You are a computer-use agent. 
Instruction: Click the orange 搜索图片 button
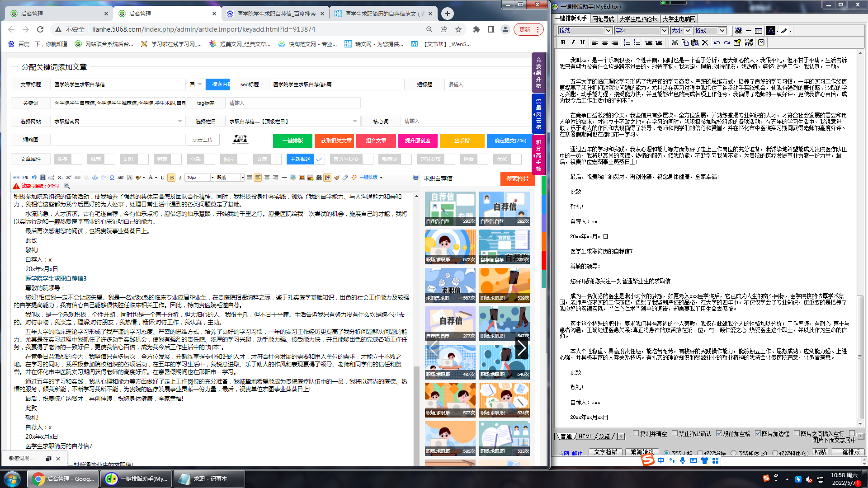point(517,179)
